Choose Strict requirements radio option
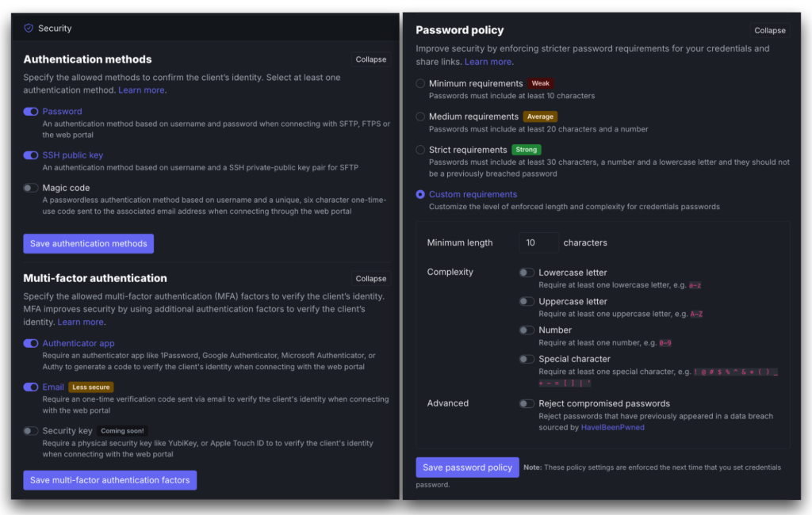The width and height of the screenshot is (812, 515). tap(420, 150)
